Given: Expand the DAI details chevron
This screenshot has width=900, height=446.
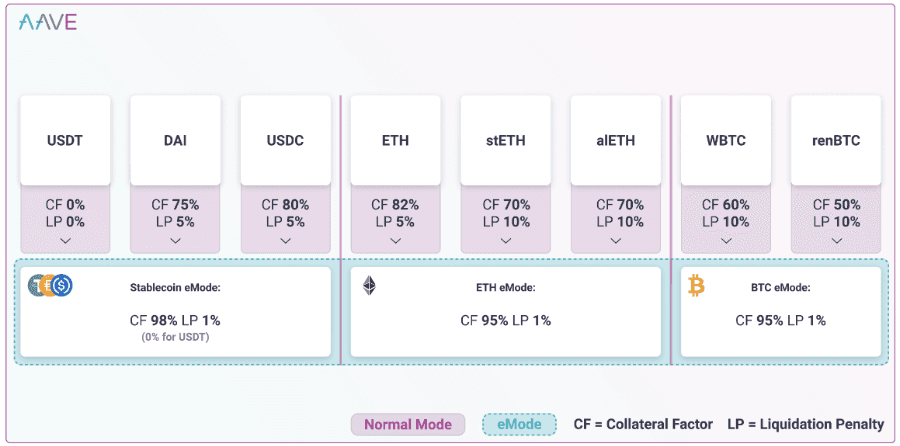Looking at the screenshot, I should pyautogui.click(x=175, y=241).
